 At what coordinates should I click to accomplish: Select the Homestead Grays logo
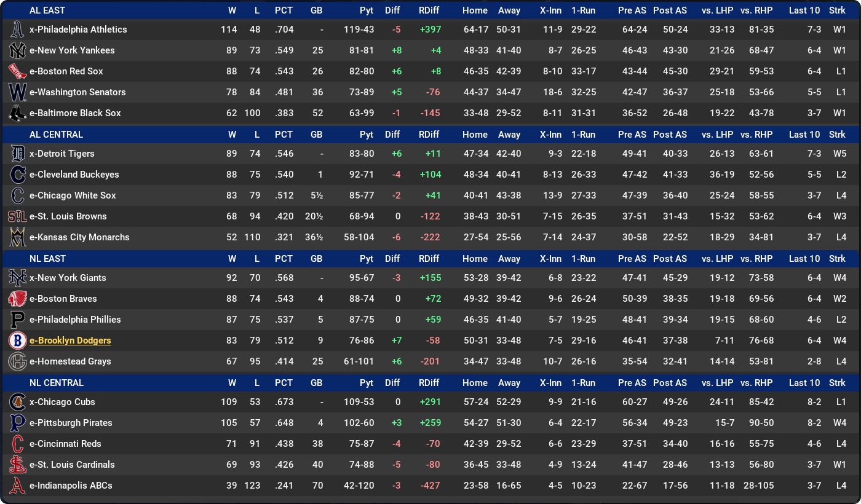17,361
